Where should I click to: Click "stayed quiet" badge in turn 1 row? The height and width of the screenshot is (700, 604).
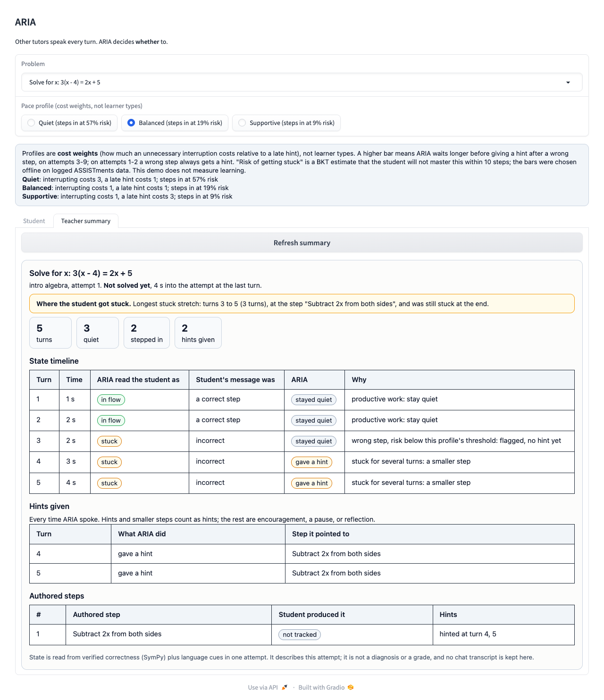pyautogui.click(x=314, y=400)
